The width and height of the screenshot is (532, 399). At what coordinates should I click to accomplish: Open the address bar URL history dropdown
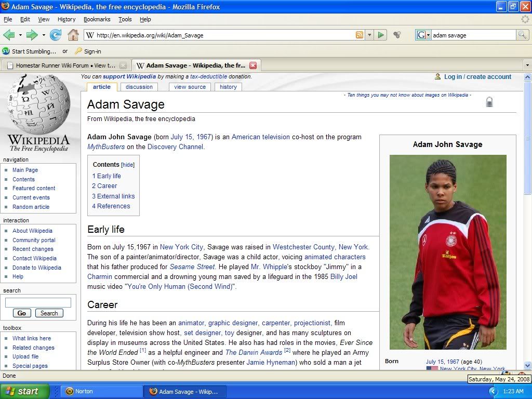369,35
